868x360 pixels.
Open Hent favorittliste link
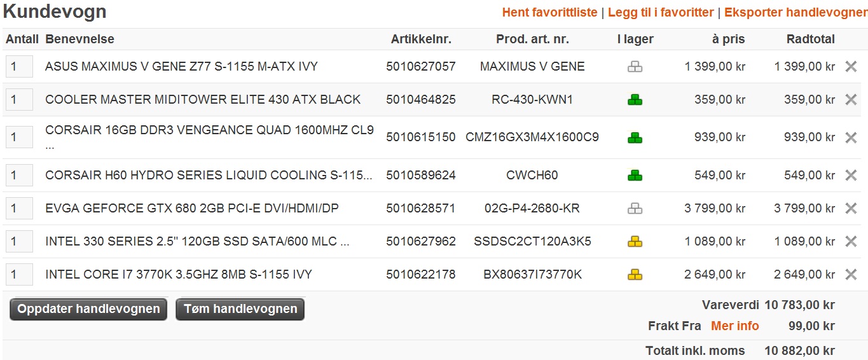[x=550, y=12]
